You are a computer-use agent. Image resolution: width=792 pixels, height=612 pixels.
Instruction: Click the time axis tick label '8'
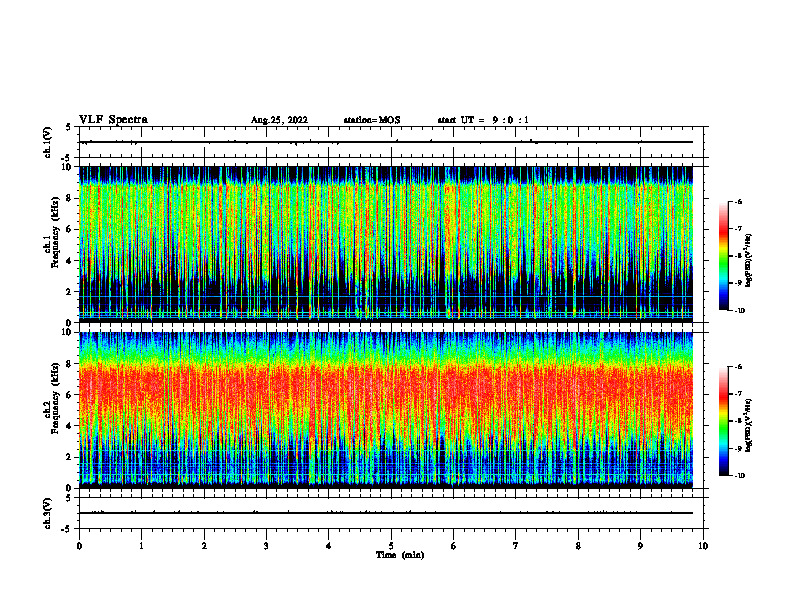click(x=578, y=546)
